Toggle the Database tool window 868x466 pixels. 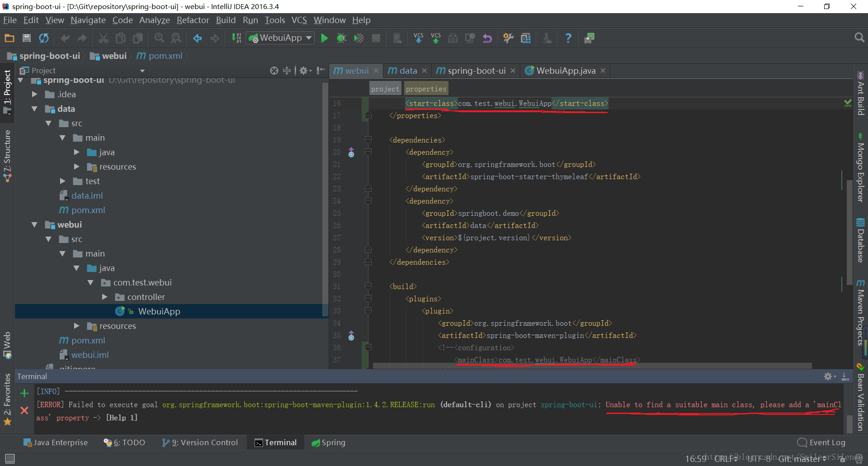[860, 240]
